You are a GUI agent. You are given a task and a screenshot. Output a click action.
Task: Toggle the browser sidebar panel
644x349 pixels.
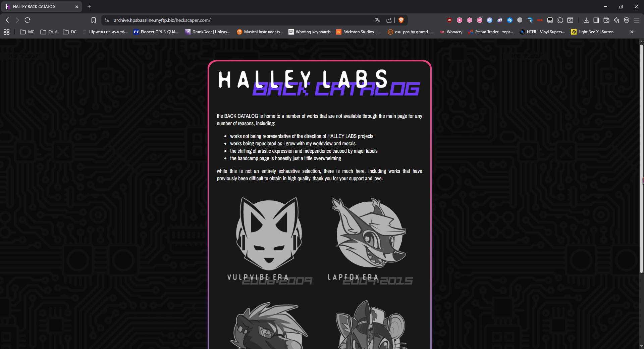pyautogui.click(x=596, y=20)
